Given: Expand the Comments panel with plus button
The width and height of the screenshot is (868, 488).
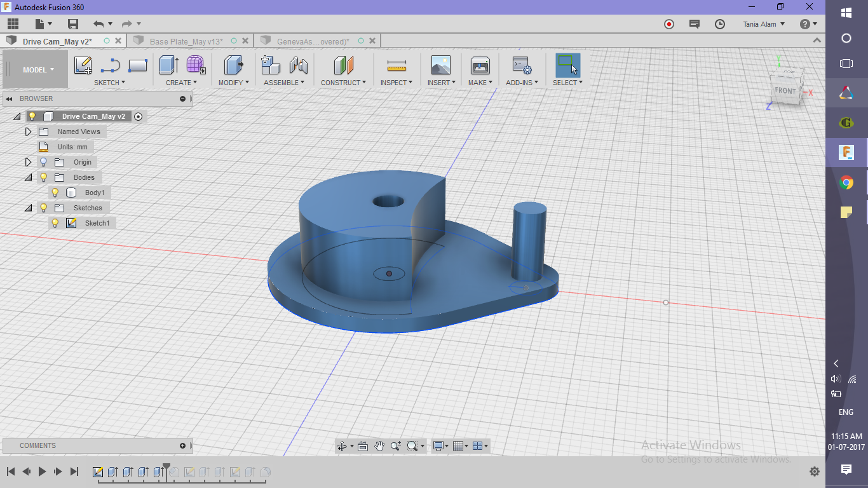Looking at the screenshot, I should tap(182, 445).
